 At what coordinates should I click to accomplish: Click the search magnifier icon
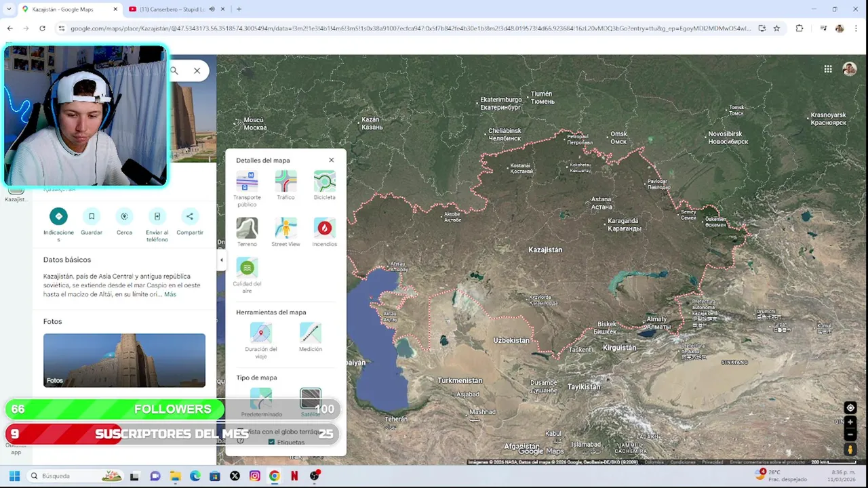click(174, 70)
